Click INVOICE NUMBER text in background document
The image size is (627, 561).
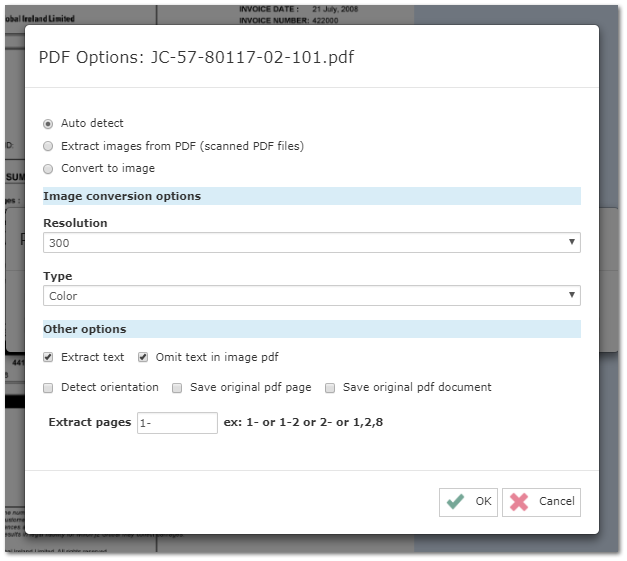pyautogui.click(x=274, y=20)
